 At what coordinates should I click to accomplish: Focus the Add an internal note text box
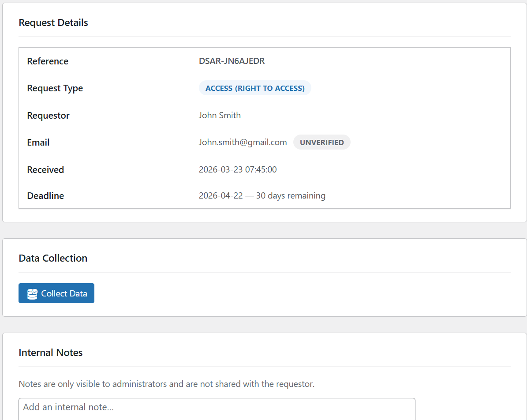[x=217, y=408]
